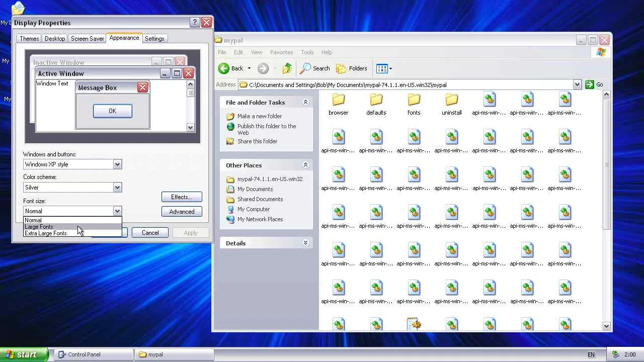Screen dimensions: 644x362
Task: Collapse the File and Folder Tasks panel
Action: pyautogui.click(x=305, y=102)
